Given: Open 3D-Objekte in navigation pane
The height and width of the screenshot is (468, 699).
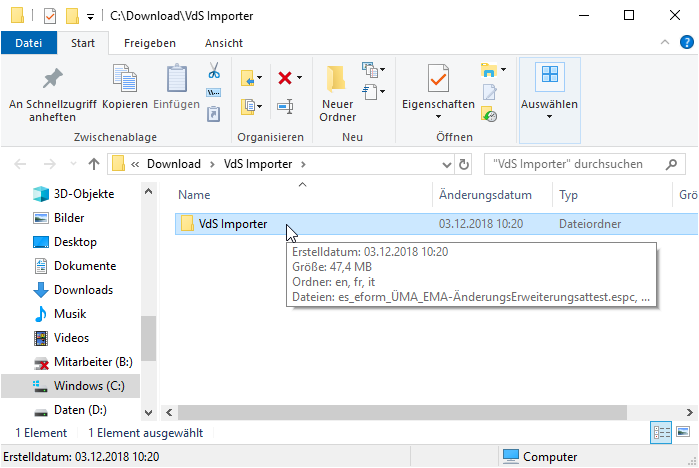Looking at the screenshot, I should click(74, 194).
